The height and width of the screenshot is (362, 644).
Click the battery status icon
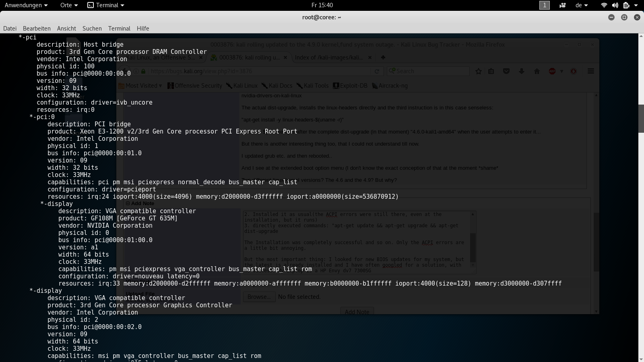[626, 5]
